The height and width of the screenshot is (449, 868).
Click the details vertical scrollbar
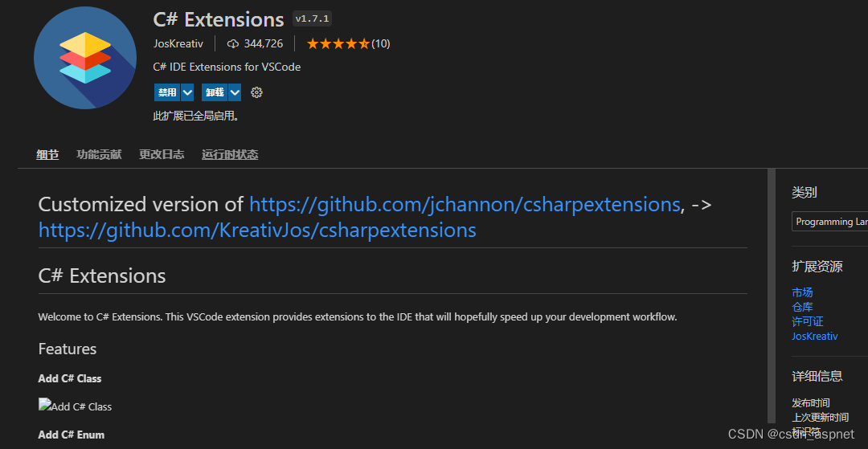772,296
